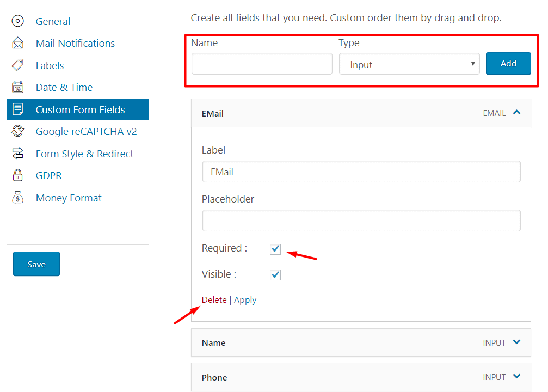This screenshot has height=392, width=548.
Task: Click the Labels tag icon
Action: click(18, 65)
